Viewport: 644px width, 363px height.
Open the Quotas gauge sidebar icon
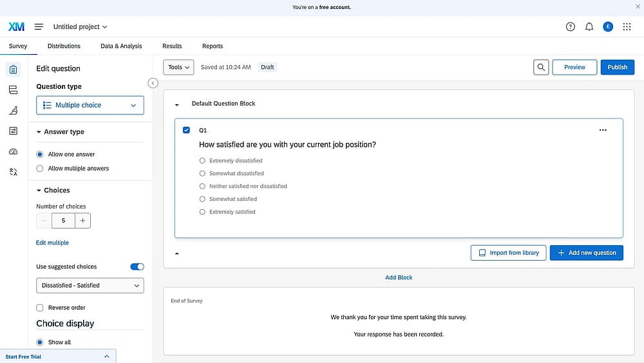(13, 151)
